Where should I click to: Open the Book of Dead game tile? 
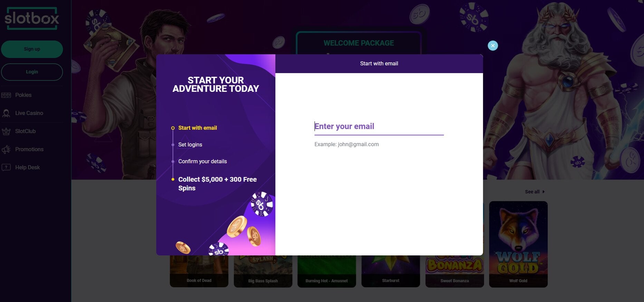tap(199, 271)
